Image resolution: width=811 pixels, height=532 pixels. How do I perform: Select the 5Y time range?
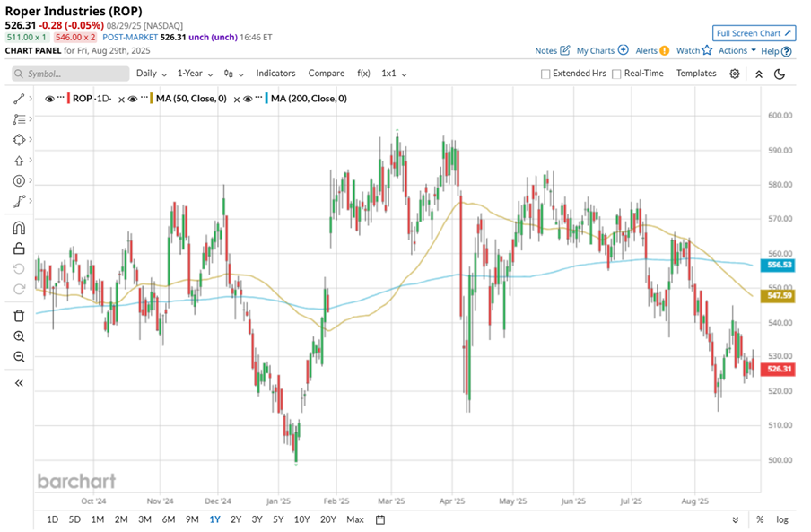point(278,519)
